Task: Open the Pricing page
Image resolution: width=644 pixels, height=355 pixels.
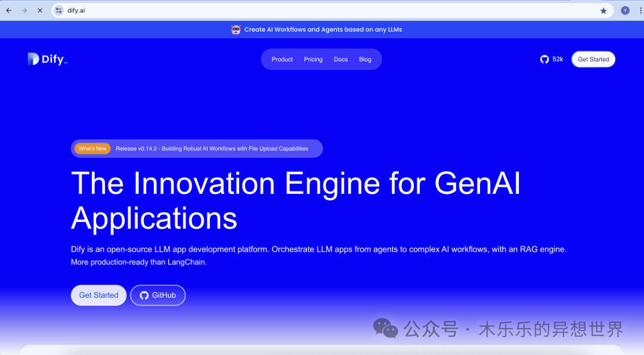Action: click(313, 60)
